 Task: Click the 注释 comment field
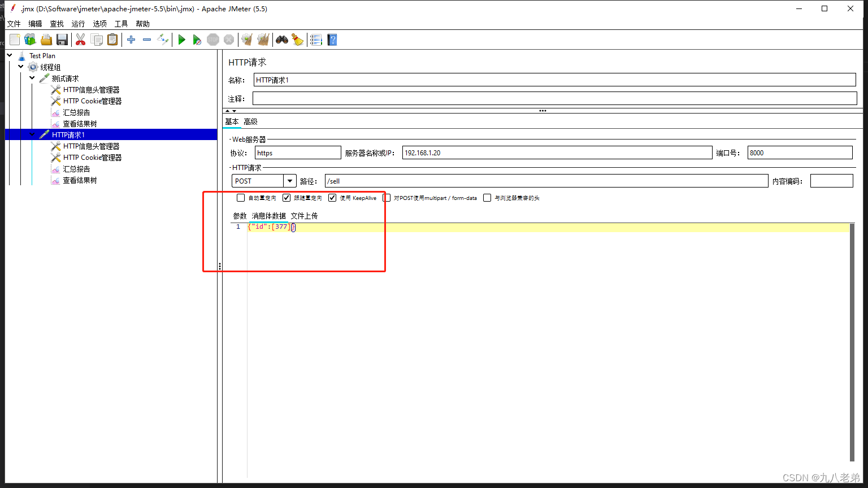pyautogui.click(x=554, y=98)
